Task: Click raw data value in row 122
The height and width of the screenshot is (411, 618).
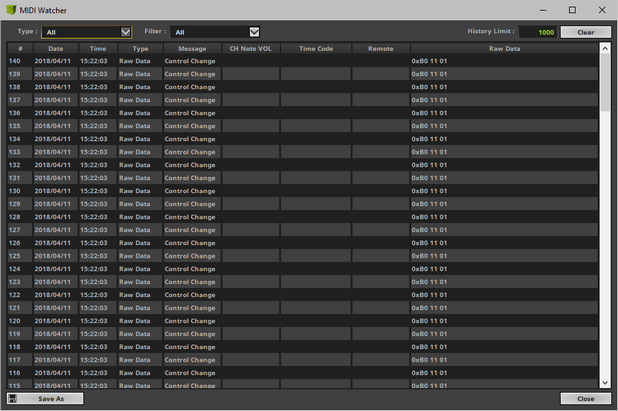Action: [429, 295]
